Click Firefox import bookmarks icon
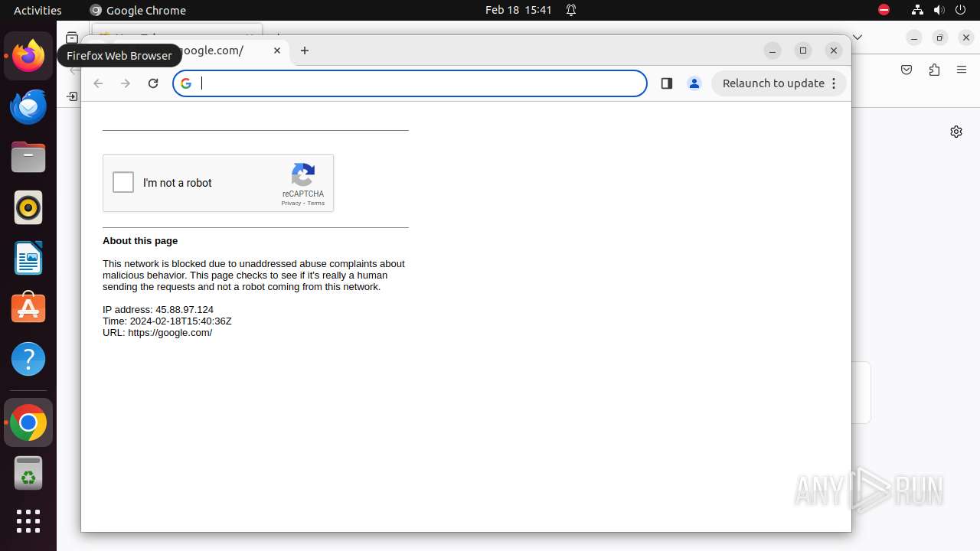 click(71, 96)
